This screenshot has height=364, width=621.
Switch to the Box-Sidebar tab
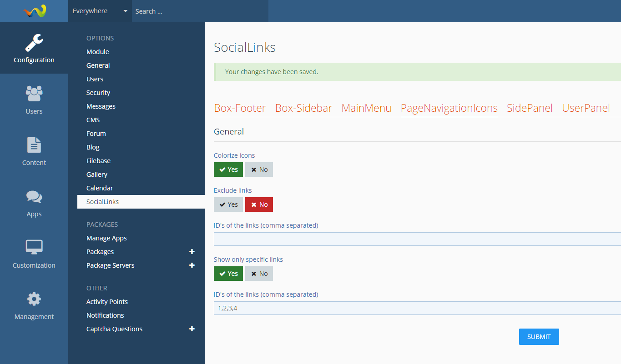(304, 108)
